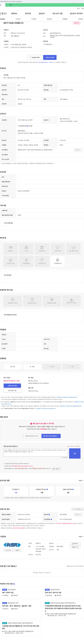Click info icon beside 고용24 입사지원 count
The image size is (84, 644).
click(73, 489)
